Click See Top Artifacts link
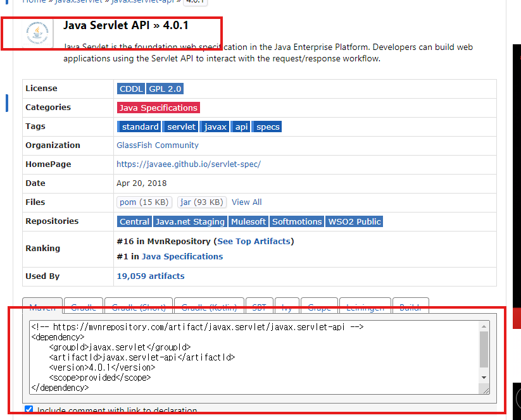This screenshot has width=521, height=420. 254,241
